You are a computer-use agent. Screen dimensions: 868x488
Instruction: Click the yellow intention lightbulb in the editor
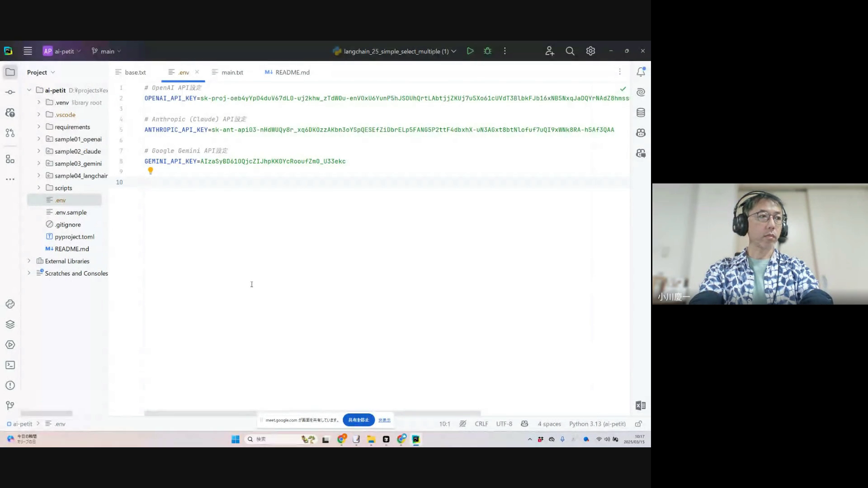click(151, 171)
